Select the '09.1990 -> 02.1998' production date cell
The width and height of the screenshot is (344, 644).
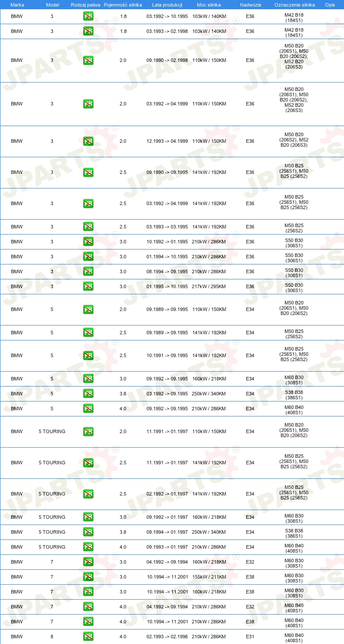point(167,61)
